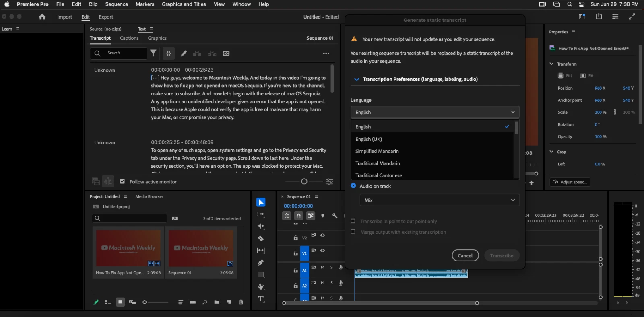Click the timeline wrench settings icon

pyautogui.click(x=334, y=216)
